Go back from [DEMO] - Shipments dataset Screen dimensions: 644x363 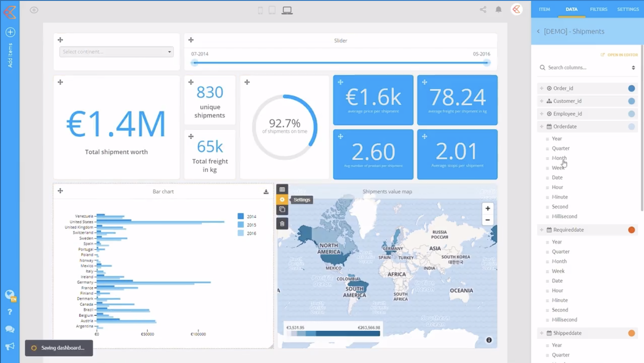[538, 31]
